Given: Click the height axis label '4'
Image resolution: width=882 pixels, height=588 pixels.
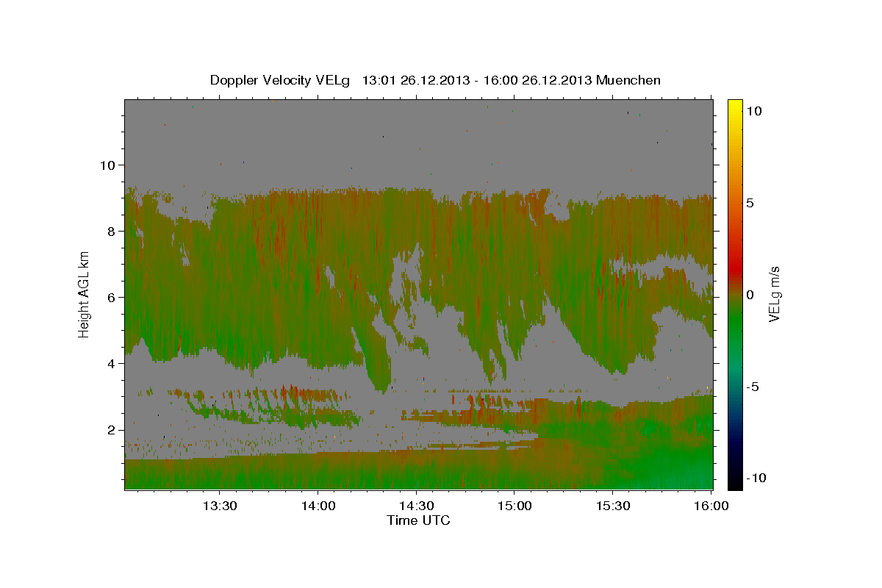Looking at the screenshot, I should click(112, 363).
